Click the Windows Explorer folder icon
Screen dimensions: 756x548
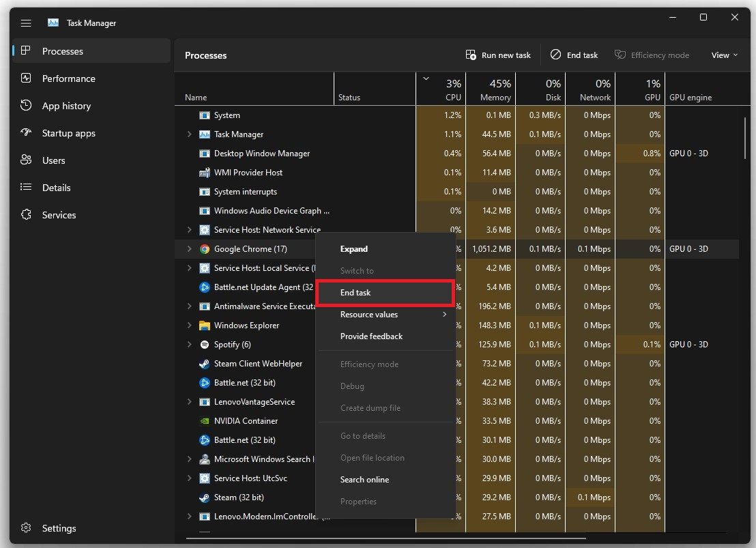pyautogui.click(x=204, y=326)
